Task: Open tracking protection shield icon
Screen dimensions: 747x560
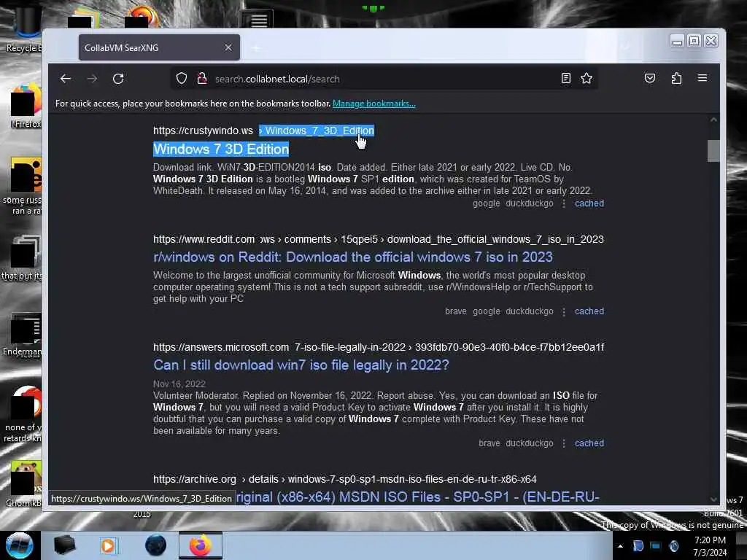Action: [182, 79]
